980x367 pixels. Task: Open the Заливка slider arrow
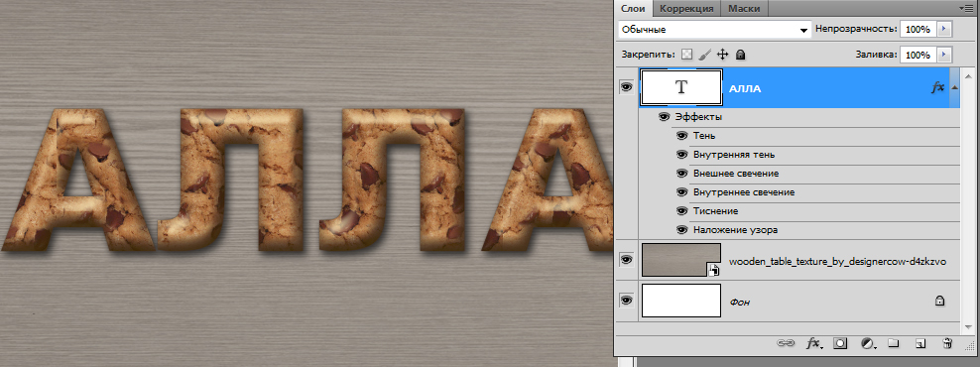pyautogui.click(x=943, y=55)
